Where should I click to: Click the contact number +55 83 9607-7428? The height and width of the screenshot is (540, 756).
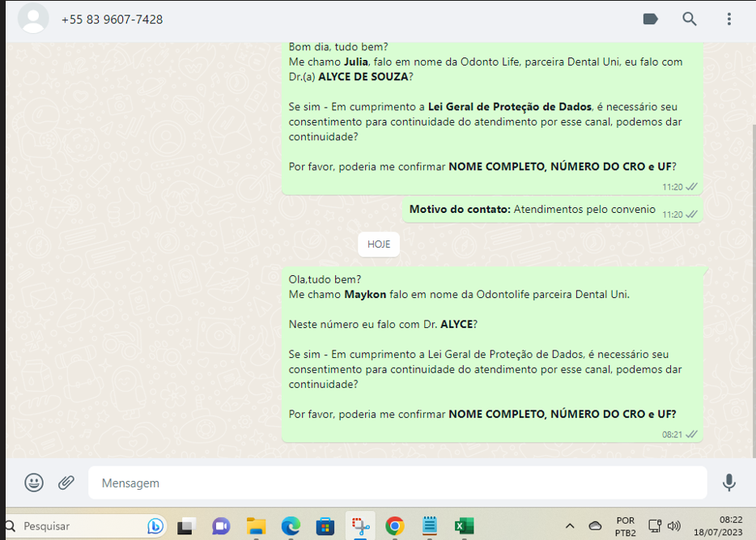(x=113, y=19)
